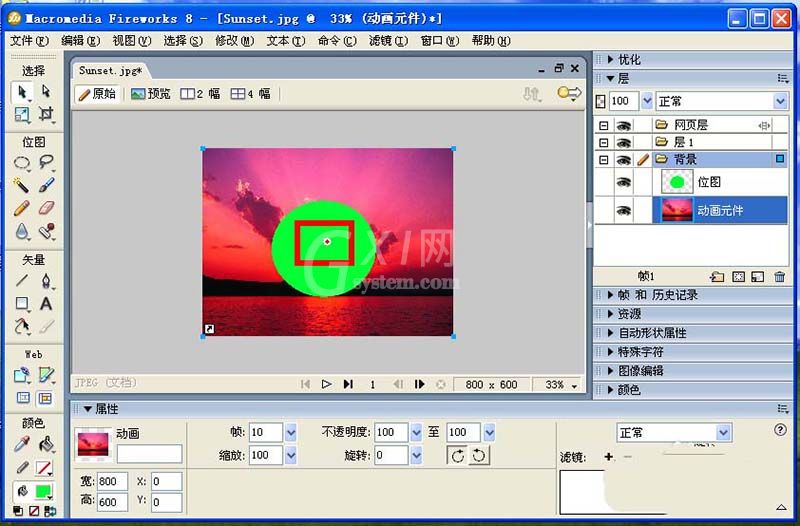Hide the 动画元件 object

(623, 210)
